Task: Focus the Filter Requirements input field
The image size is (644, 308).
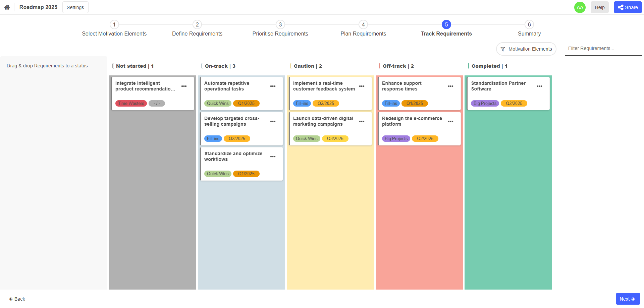Action: click(x=603, y=49)
